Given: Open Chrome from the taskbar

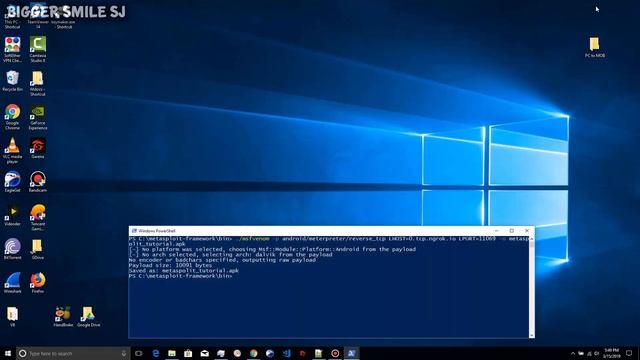Looking at the screenshot, I should (253, 353).
